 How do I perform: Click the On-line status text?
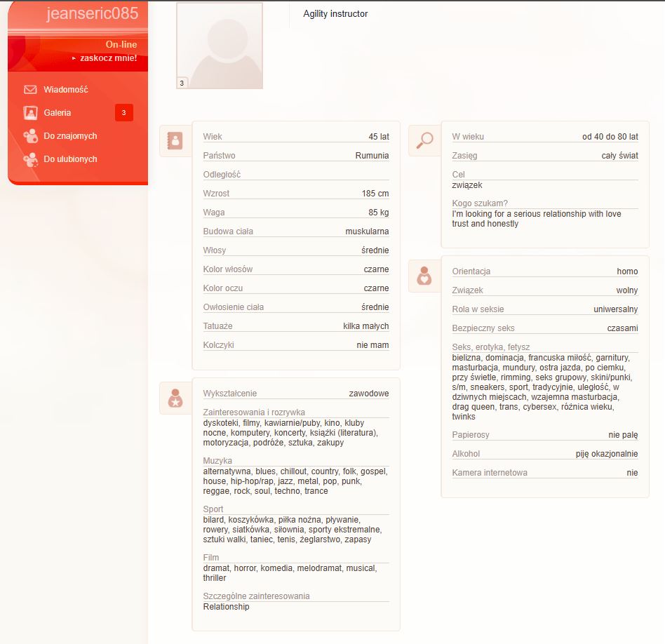pos(121,44)
